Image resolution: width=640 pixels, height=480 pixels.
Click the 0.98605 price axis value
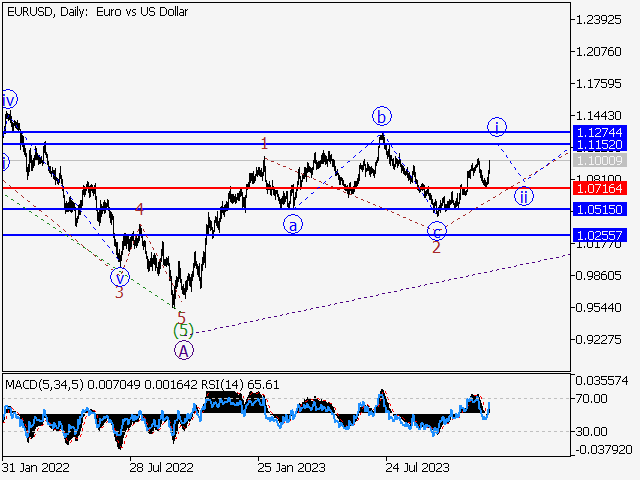598,276
